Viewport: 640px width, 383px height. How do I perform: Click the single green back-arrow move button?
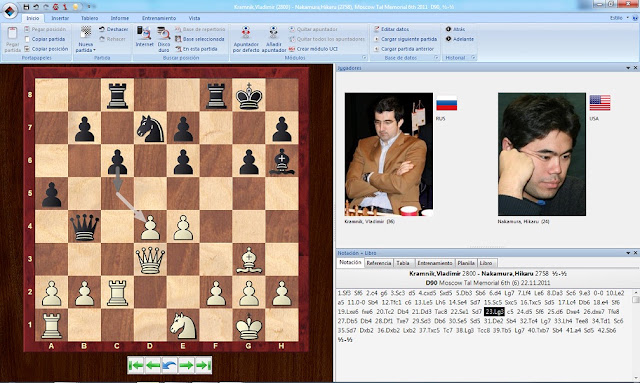click(153, 365)
